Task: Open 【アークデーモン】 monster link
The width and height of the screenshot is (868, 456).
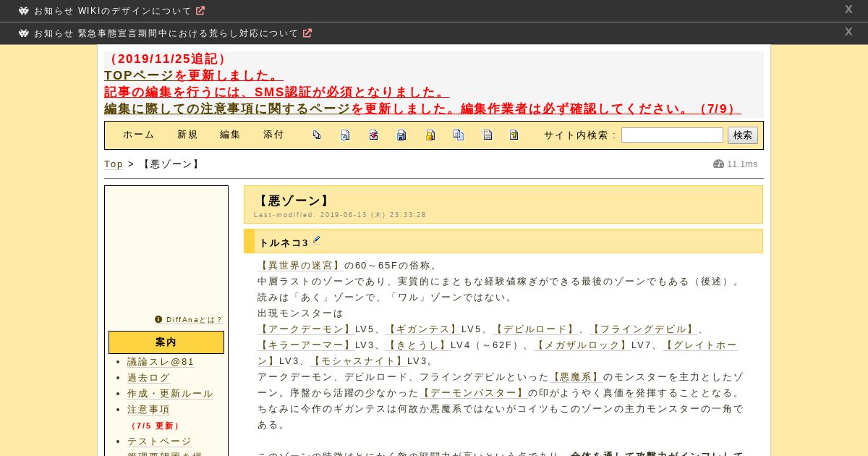Action: pos(306,329)
